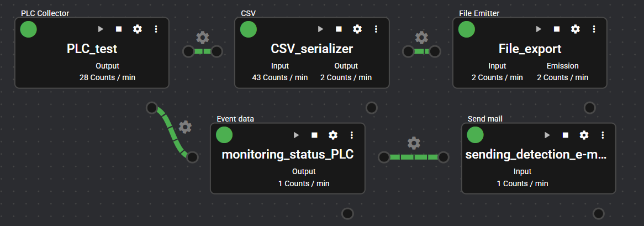The width and height of the screenshot is (644, 226).
Task: Stop the monitoring_status_PLC node
Action: (314, 135)
